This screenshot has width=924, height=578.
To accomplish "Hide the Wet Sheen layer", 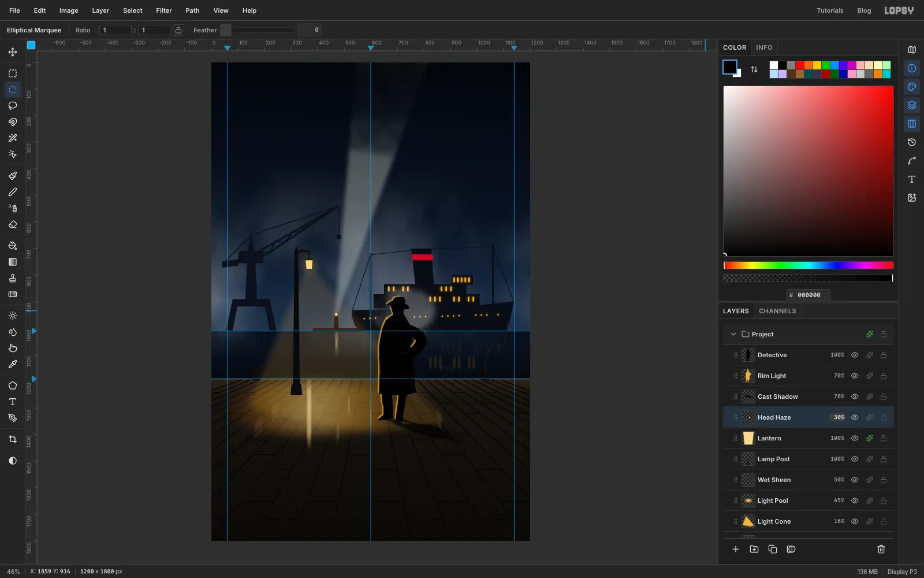I will pos(855,480).
